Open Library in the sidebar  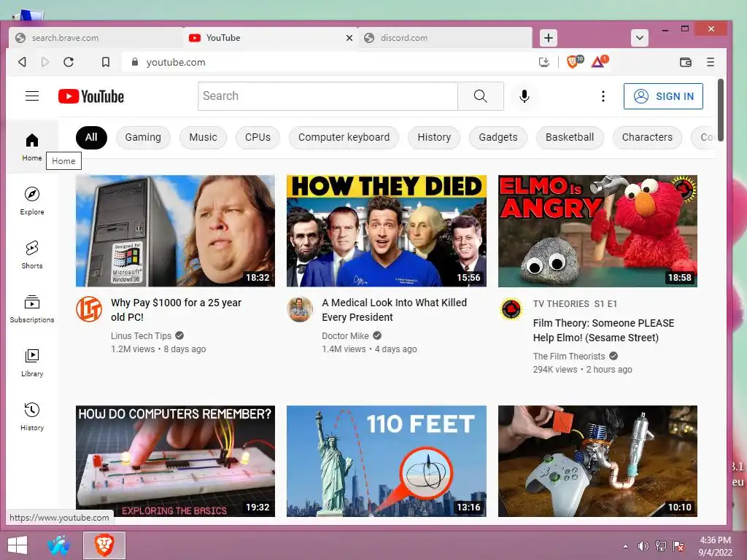point(32,363)
